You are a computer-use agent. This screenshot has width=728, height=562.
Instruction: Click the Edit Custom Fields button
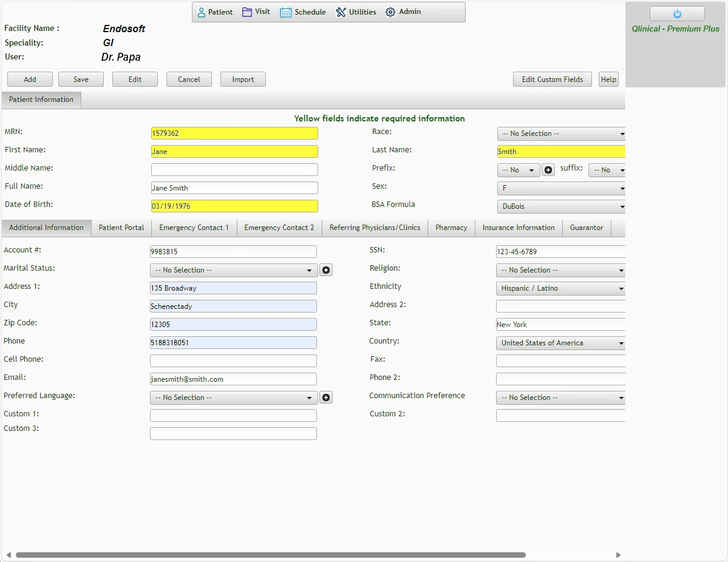[551, 79]
